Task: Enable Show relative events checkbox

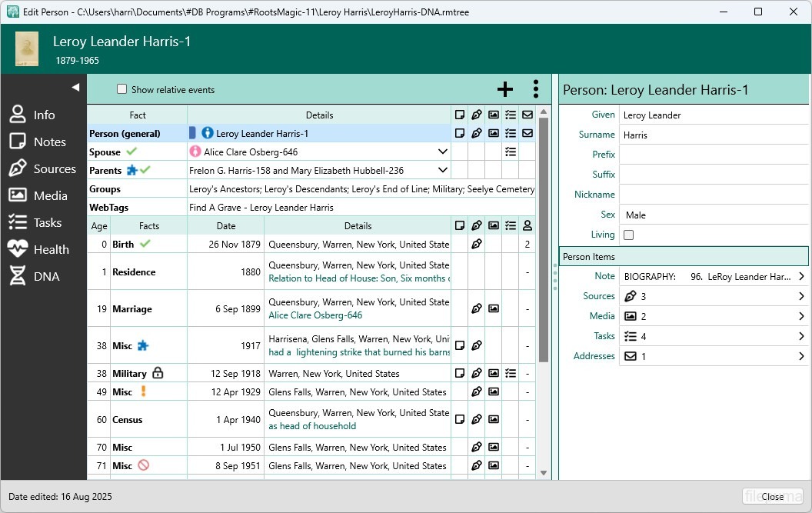Action: [x=121, y=89]
